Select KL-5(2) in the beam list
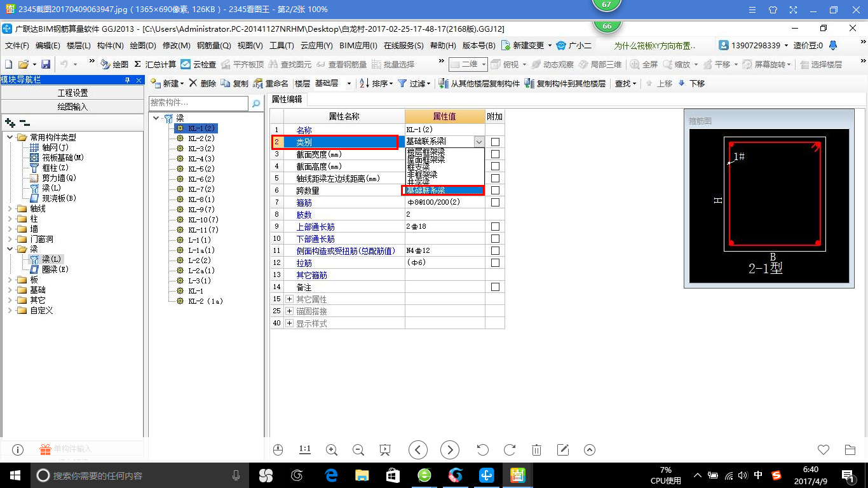Viewport: 868px width, 488px height. pyautogui.click(x=201, y=168)
